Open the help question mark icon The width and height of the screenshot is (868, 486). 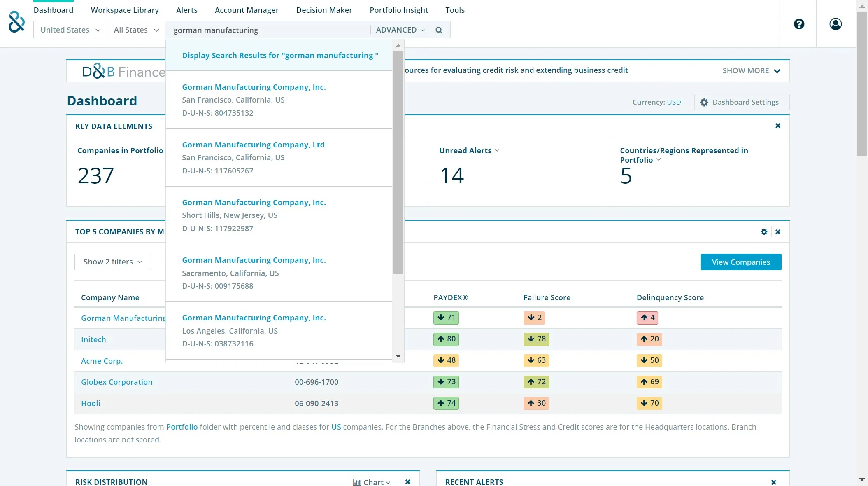pyautogui.click(x=799, y=24)
